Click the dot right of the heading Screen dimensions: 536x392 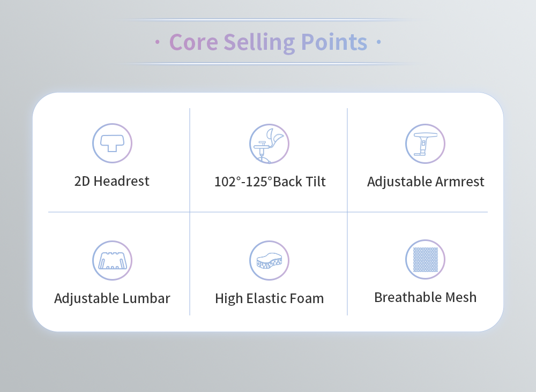[379, 42]
